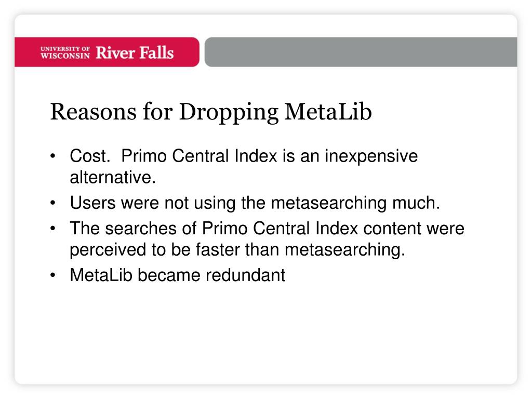Click the word "alternative." on second line

(x=113, y=178)
